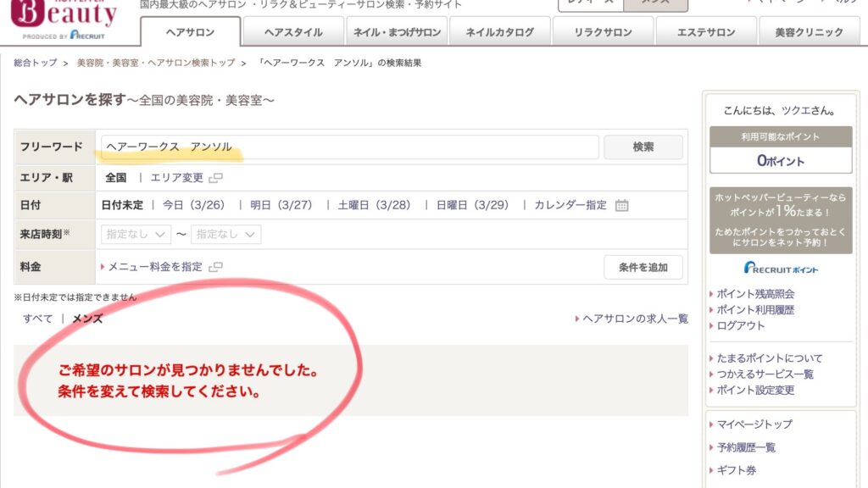This screenshot has width=868, height=488.
Task: Click the ログアウト link
Action: click(740, 325)
